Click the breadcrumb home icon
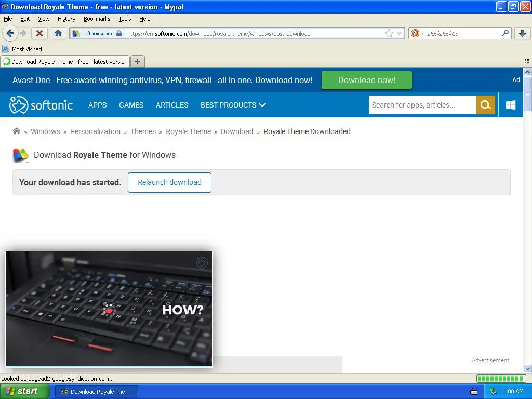This screenshot has width=532, height=399. [16, 131]
